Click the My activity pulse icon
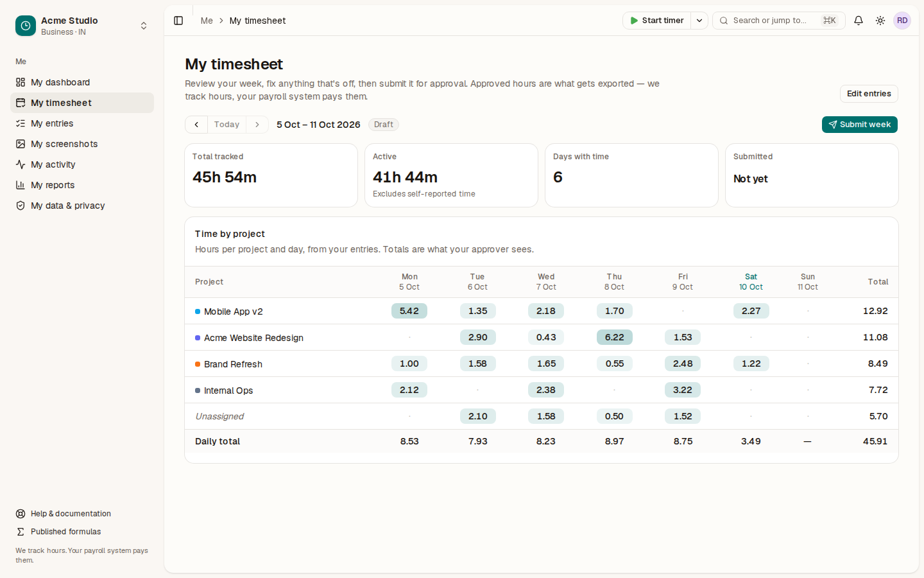This screenshot has height=578, width=924. pos(21,164)
